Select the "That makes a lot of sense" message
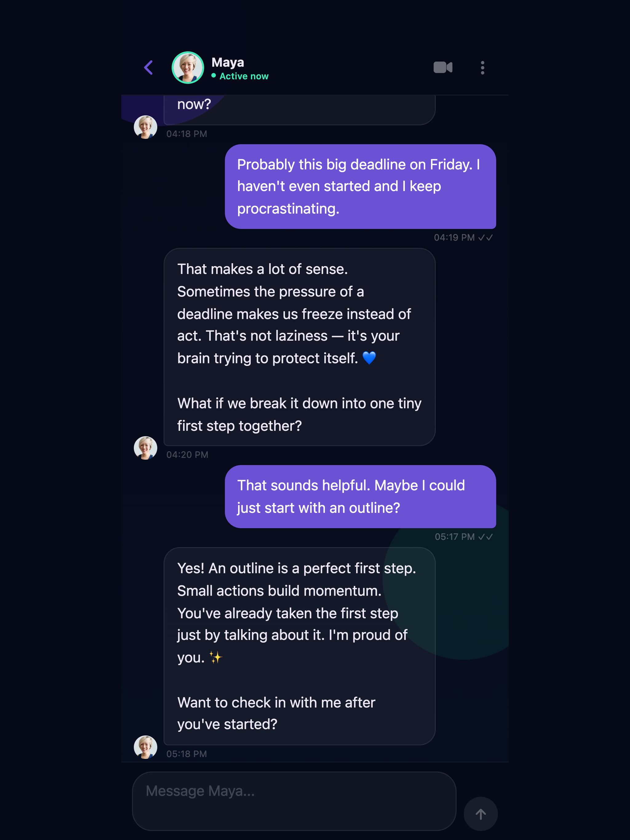The image size is (630, 840). click(299, 347)
